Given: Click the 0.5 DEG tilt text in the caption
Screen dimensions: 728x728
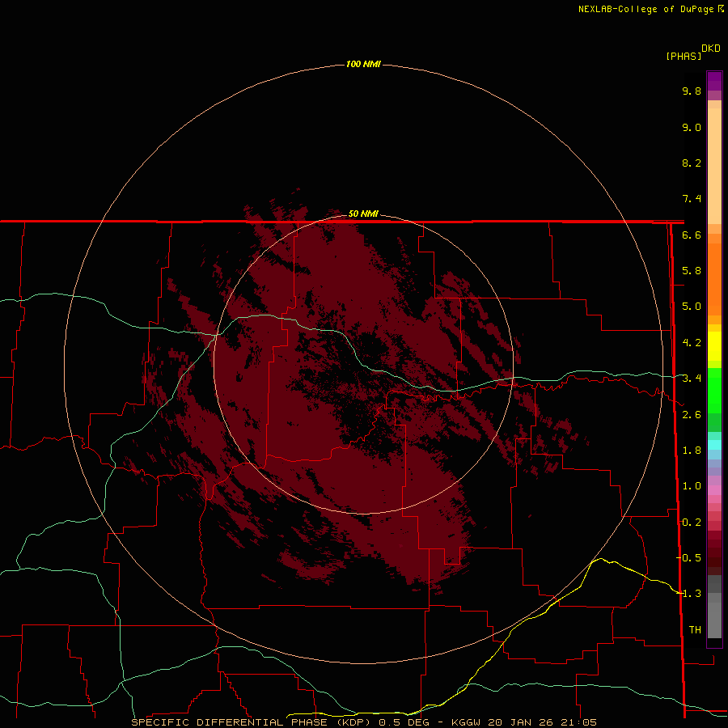Looking at the screenshot, I should (404, 722).
